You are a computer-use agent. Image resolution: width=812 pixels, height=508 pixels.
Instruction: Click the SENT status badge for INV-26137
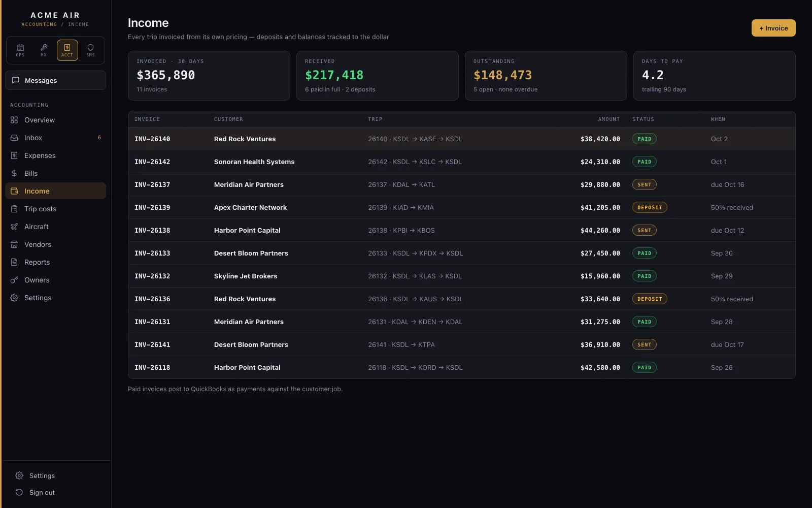point(644,184)
